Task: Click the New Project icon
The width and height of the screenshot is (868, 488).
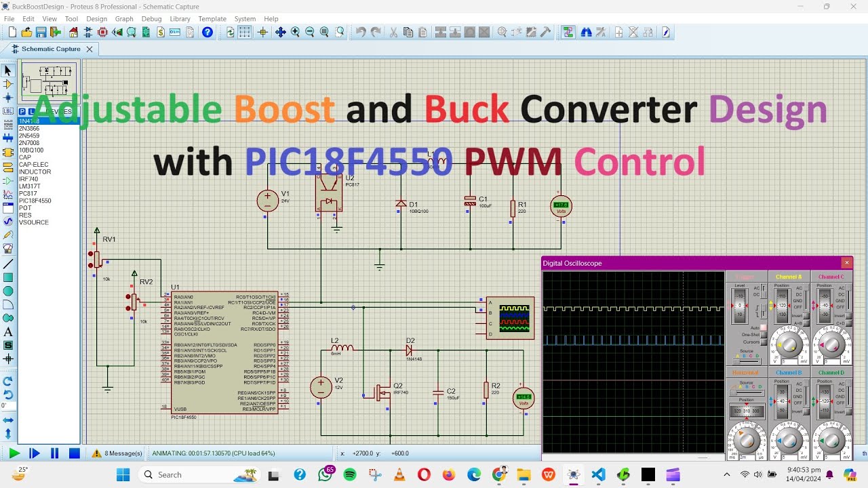Action: [12, 32]
